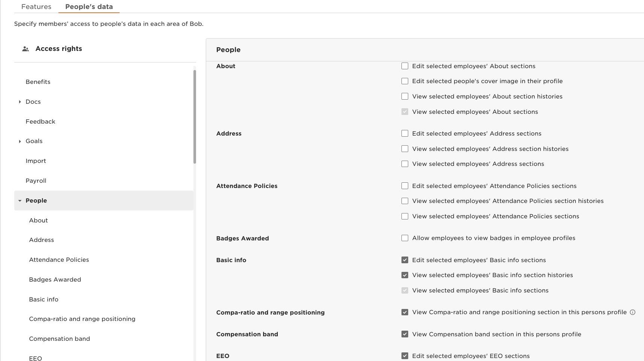Screen dimensions: 644x361
Task: Click the Address section label in panel
Action: click(x=229, y=134)
